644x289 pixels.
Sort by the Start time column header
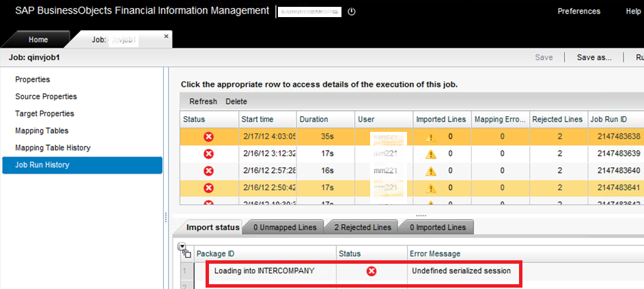click(x=268, y=119)
